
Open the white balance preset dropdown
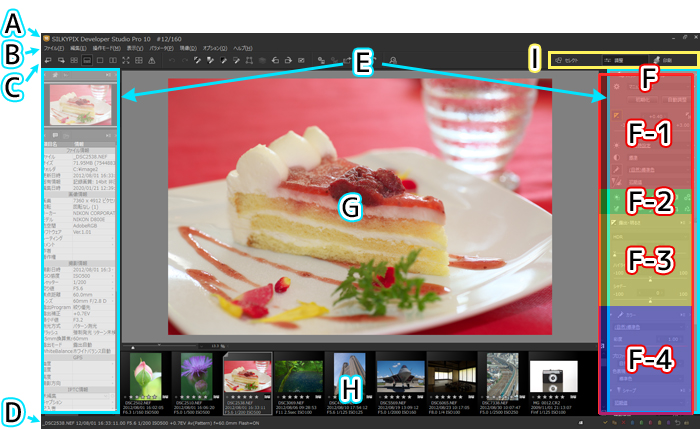point(658,146)
